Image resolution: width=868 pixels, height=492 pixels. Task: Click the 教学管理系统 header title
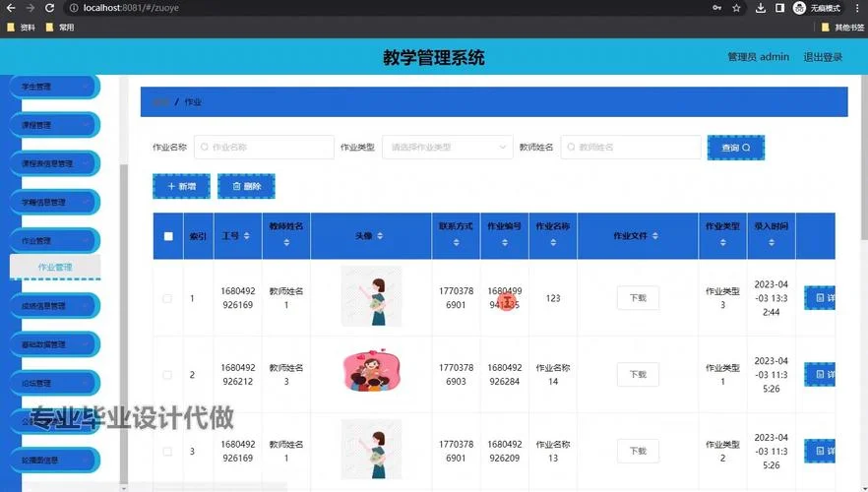434,57
